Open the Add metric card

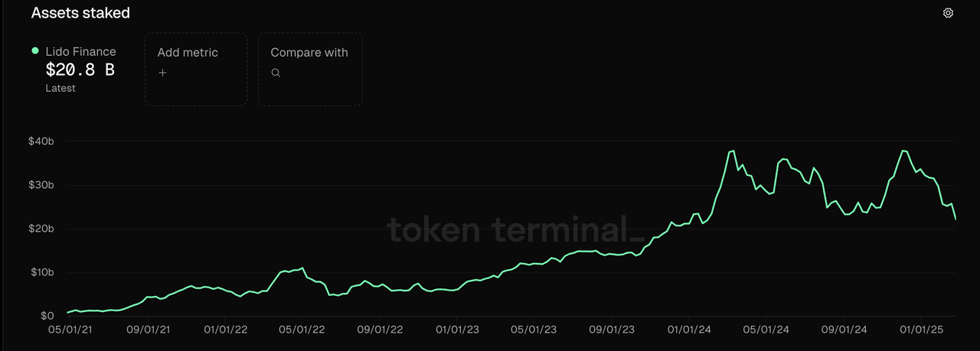click(195, 68)
